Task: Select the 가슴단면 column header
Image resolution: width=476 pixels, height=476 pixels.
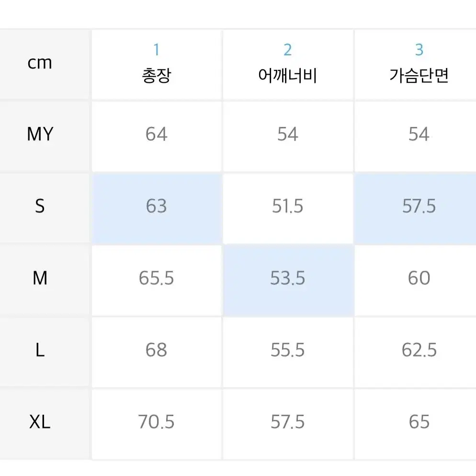Action: [x=415, y=64]
